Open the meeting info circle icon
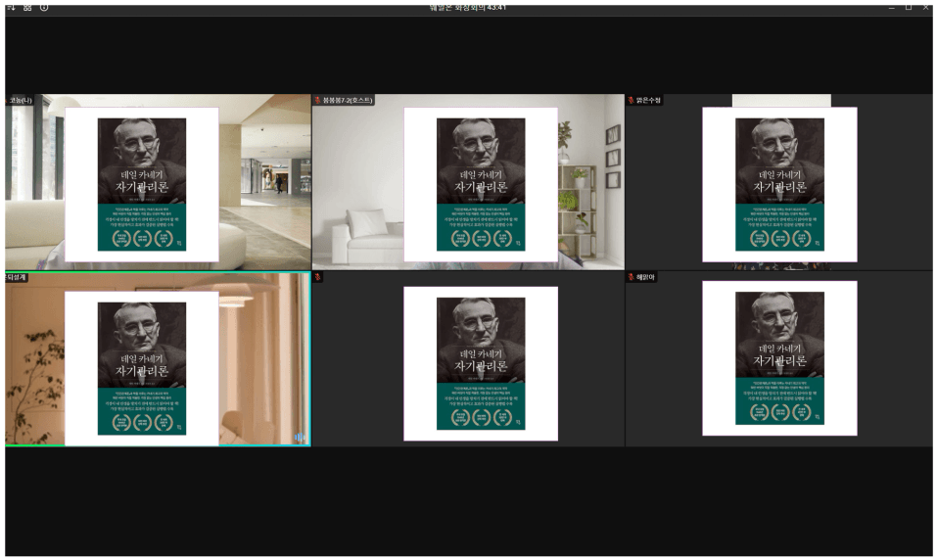Screen dimensions: 937x560 pos(44,8)
